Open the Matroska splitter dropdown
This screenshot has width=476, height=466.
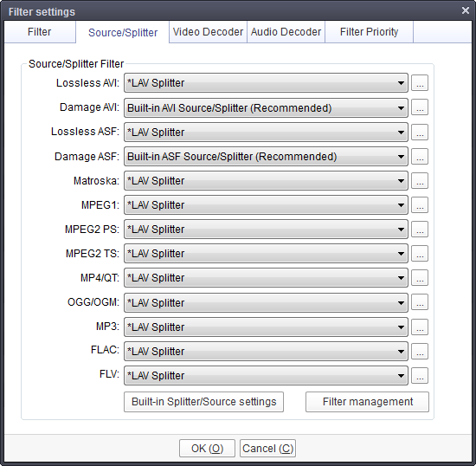(x=266, y=181)
